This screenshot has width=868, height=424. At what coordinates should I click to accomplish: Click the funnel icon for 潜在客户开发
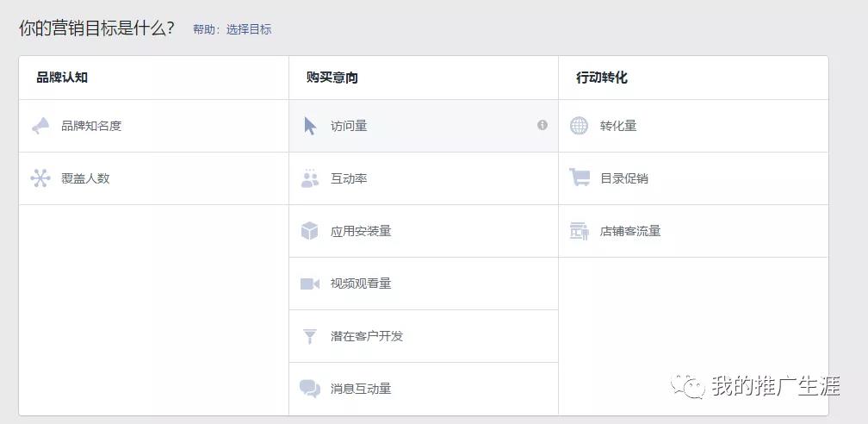[x=310, y=336]
